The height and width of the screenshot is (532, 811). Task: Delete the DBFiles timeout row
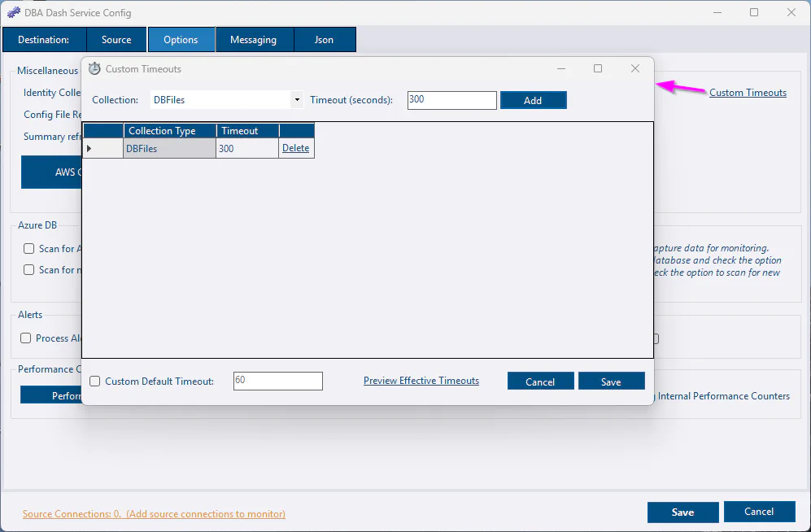coord(295,148)
